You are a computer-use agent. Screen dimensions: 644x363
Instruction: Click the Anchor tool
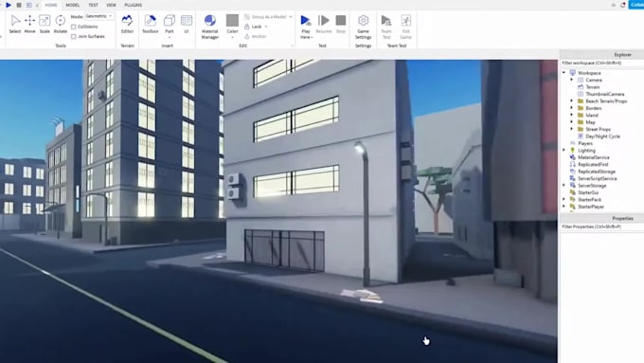pos(256,36)
